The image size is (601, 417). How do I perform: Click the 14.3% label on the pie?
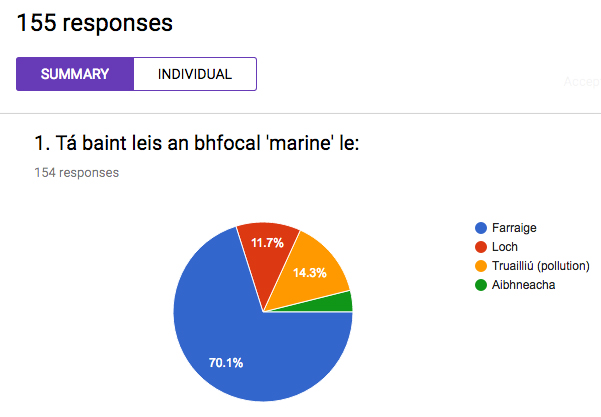click(x=310, y=273)
